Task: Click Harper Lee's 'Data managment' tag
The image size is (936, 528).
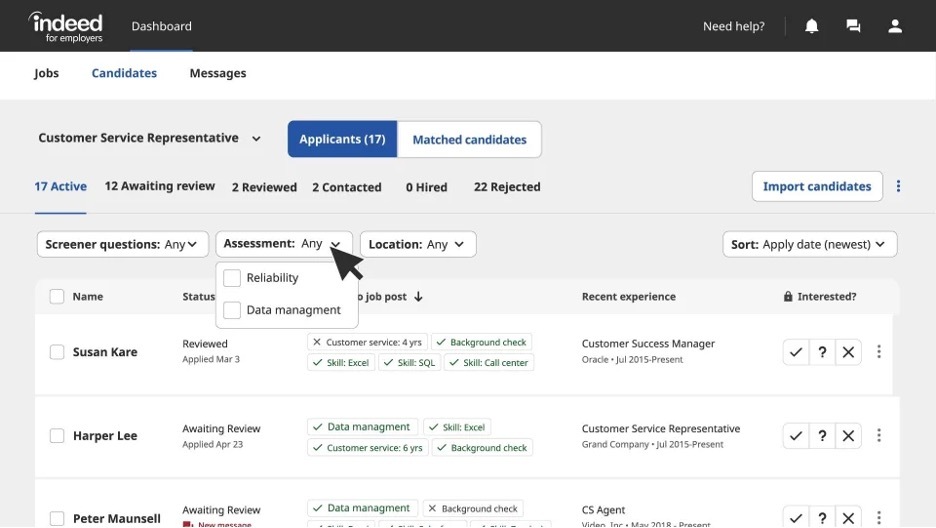Action: pyautogui.click(x=362, y=427)
